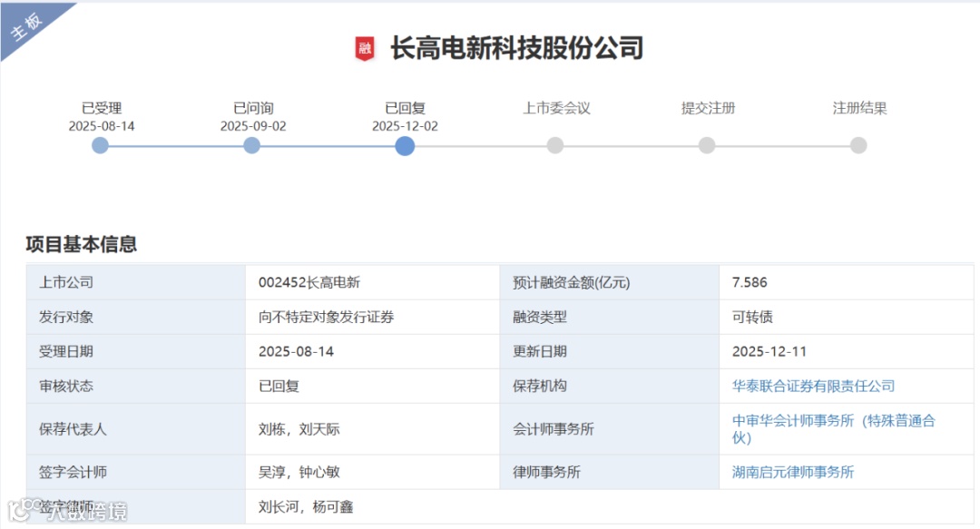Open 中审华会计师事务所 accounting firm link
This screenshot has height=529, width=980.
(x=833, y=429)
